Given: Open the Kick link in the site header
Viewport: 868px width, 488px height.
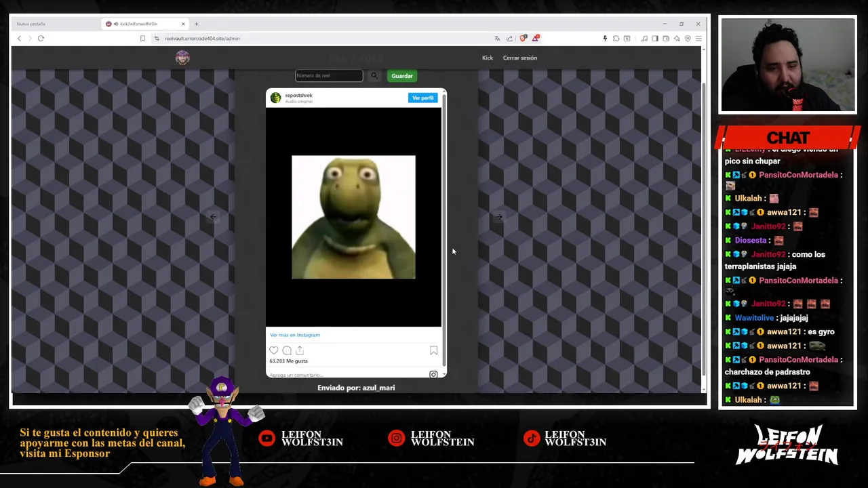Looking at the screenshot, I should (x=488, y=58).
